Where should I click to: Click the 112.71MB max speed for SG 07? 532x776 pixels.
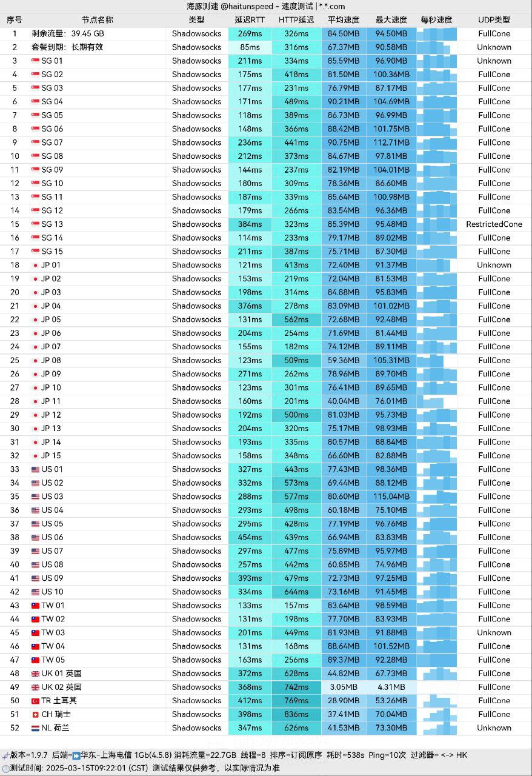tap(391, 142)
